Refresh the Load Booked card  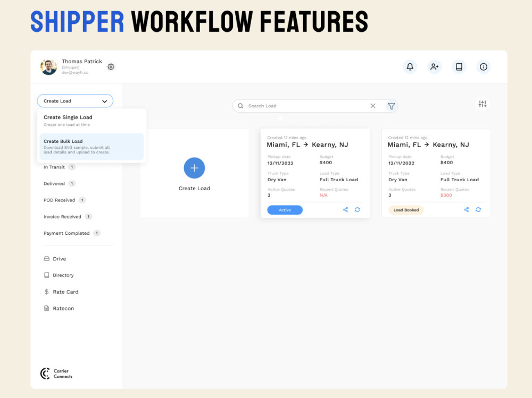[478, 210]
